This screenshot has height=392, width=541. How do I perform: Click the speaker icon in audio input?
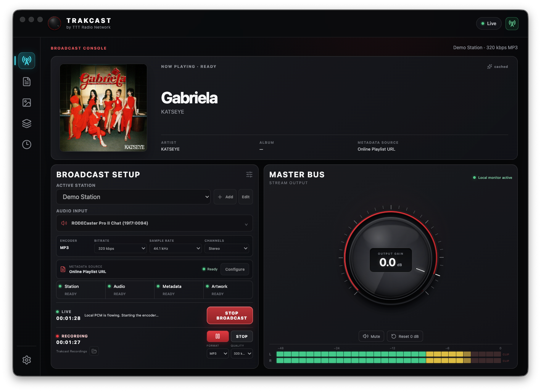pyautogui.click(x=64, y=223)
